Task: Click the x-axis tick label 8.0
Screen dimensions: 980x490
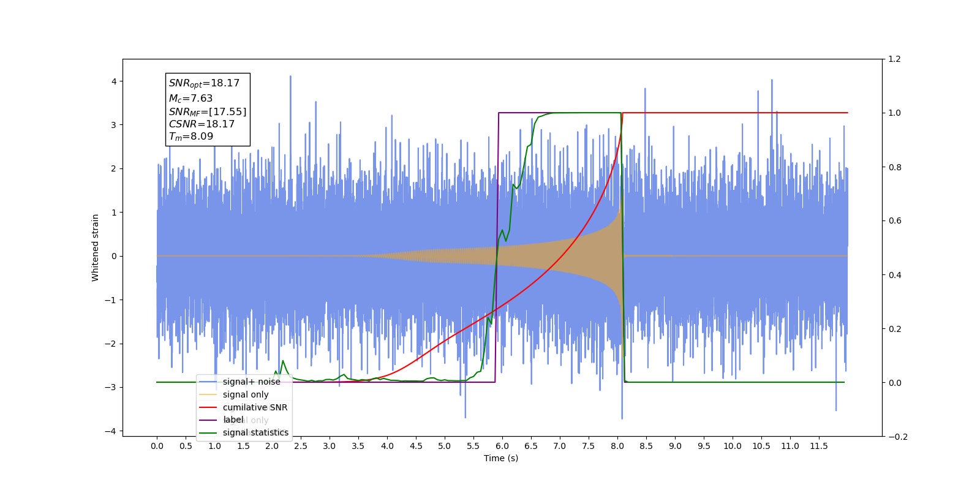Action: (617, 446)
